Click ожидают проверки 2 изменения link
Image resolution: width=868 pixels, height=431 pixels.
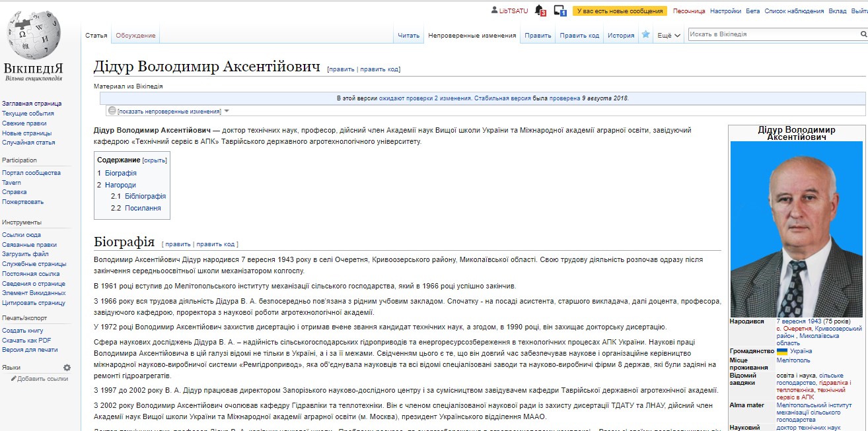point(425,98)
